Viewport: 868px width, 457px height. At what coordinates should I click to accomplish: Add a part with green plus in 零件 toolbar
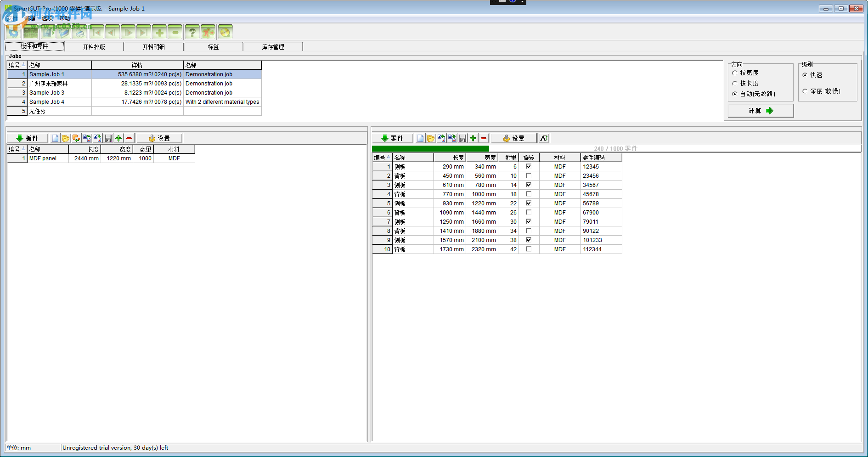click(x=473, y=138)
